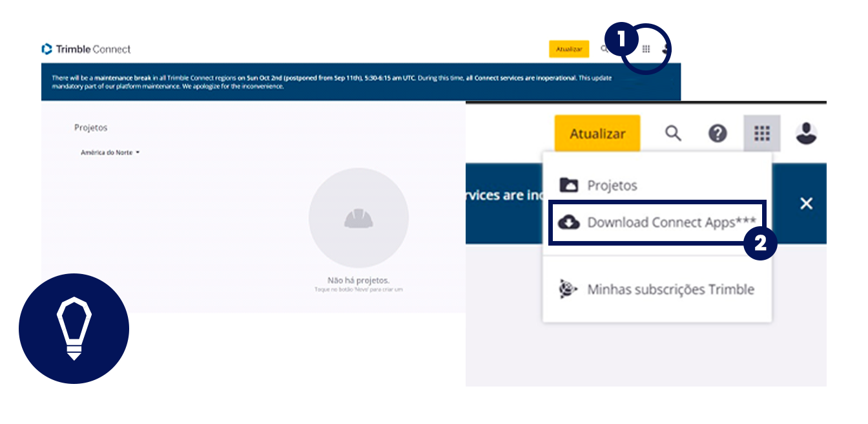Click the Trimble Connect logo
The height and width of the screenshot is (424, 868).
point(86,49)
